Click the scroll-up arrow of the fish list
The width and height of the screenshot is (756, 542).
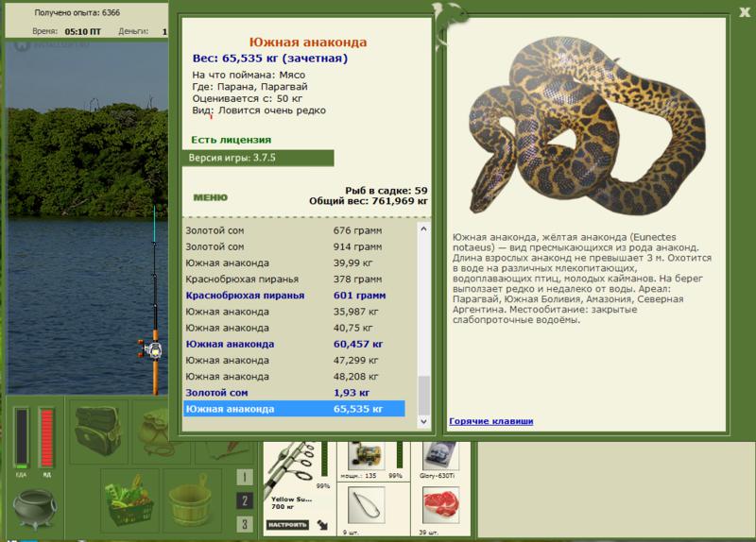(x=423, y=229)
